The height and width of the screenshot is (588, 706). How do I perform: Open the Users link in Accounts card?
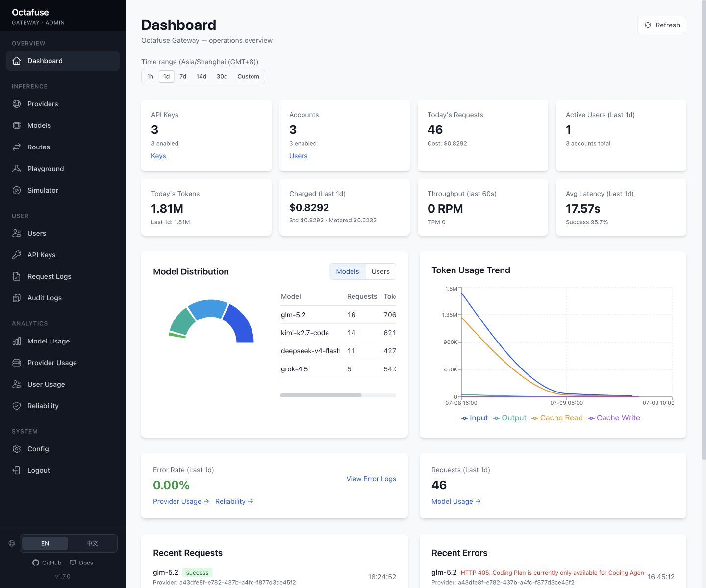pyautogui.click(x=299, y=156)
